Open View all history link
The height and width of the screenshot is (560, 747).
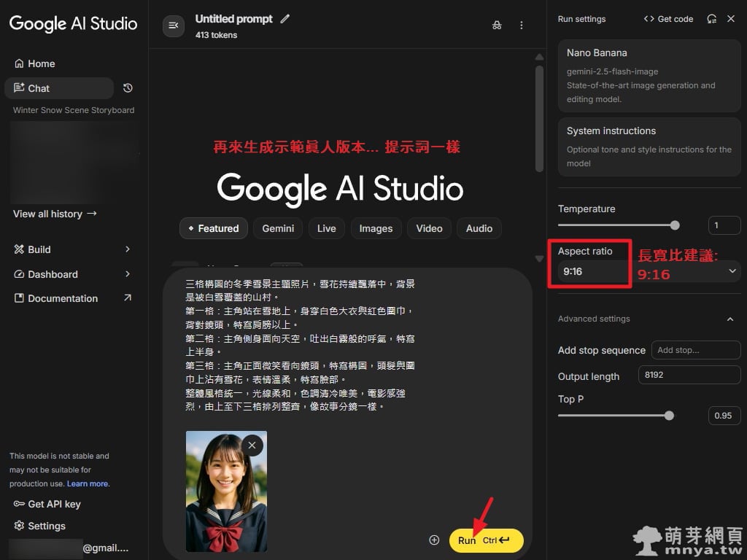coord(55,214)
